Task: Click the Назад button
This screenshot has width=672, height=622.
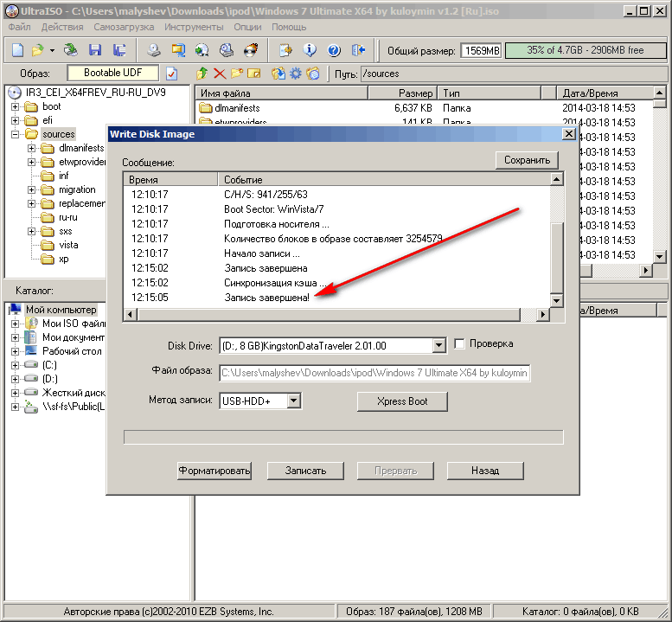Action: tap(485, 471)
